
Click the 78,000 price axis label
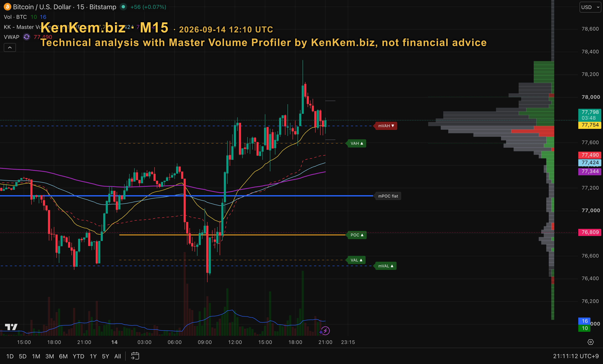pyautogui.click(x=591, y=97)
